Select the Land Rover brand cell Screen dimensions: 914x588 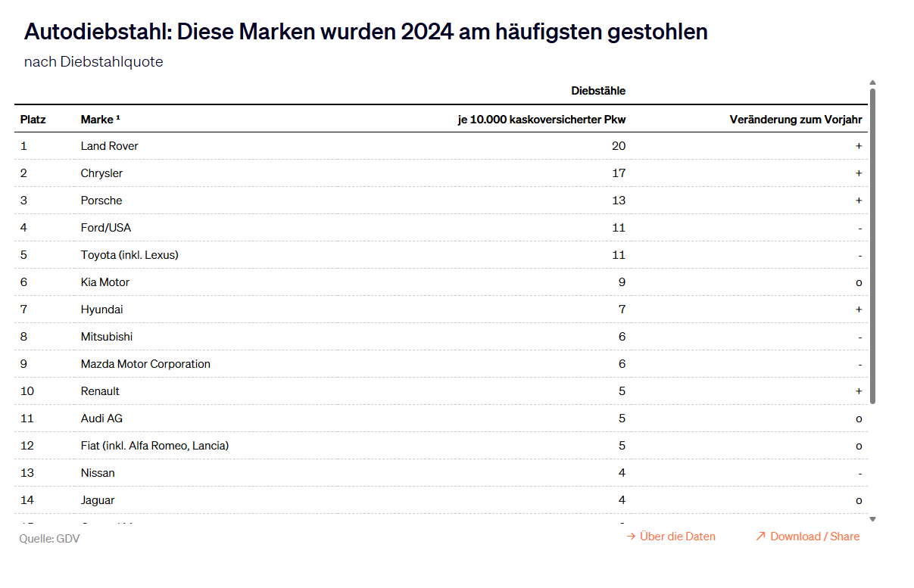click(109, 146)
